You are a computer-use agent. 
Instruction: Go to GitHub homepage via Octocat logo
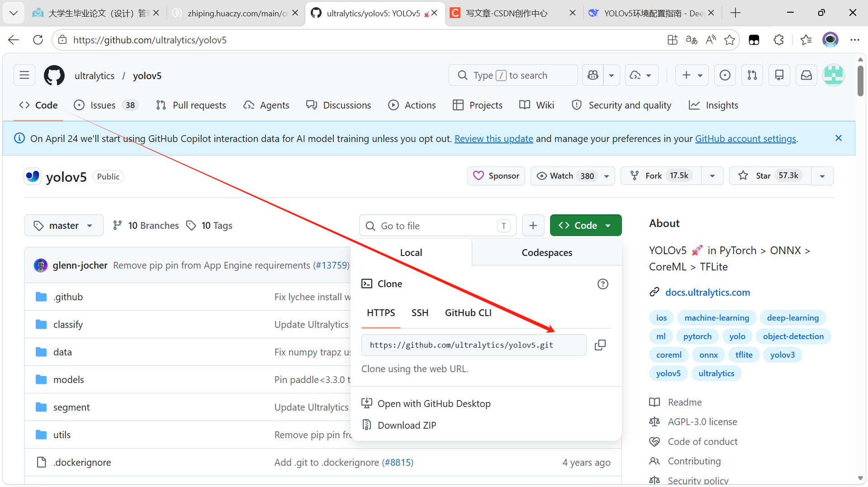point(54,75)
